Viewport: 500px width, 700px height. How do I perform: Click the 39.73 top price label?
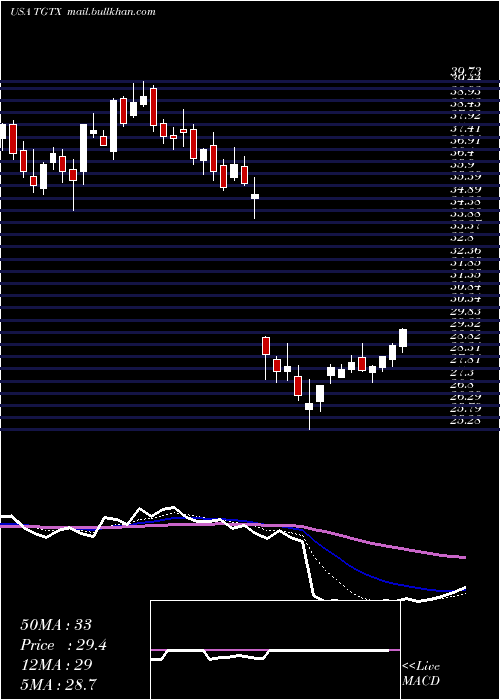[x=465, y=72]
